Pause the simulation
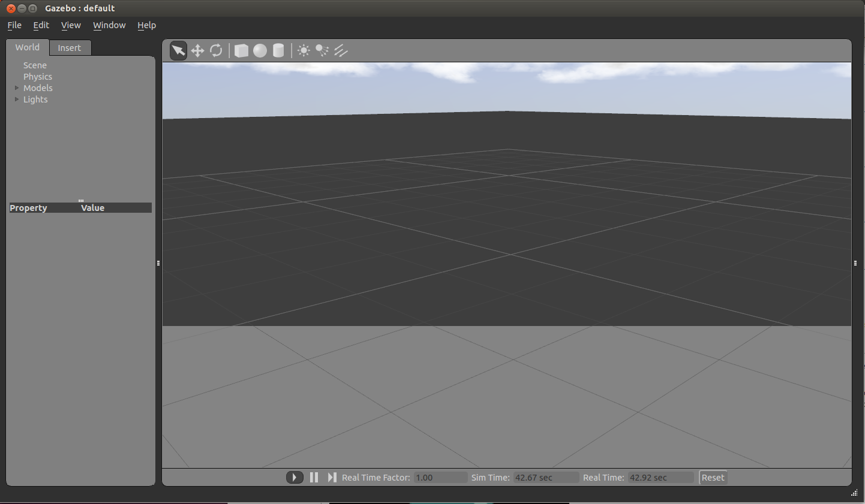Viewport: 865px width, 504px height. (314, 478)
